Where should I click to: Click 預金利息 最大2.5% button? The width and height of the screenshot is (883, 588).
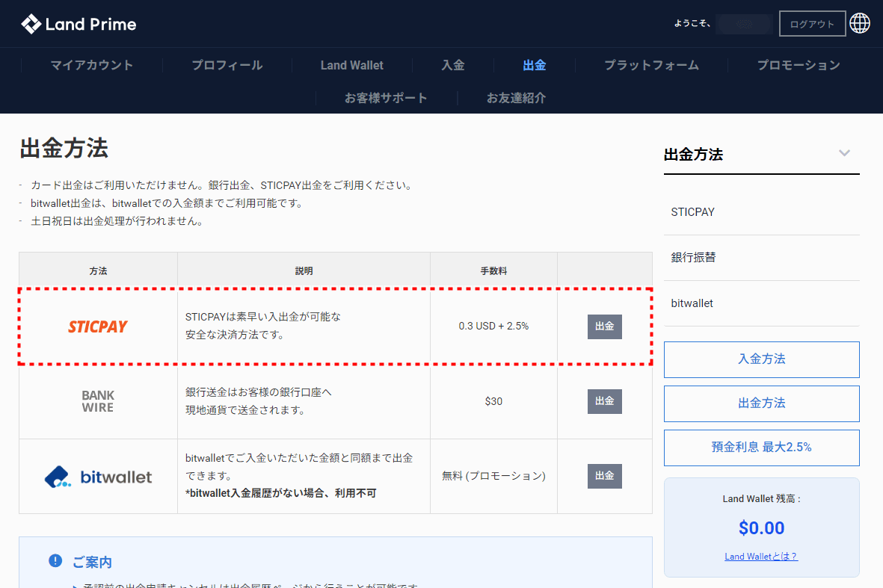pos(761,448)
